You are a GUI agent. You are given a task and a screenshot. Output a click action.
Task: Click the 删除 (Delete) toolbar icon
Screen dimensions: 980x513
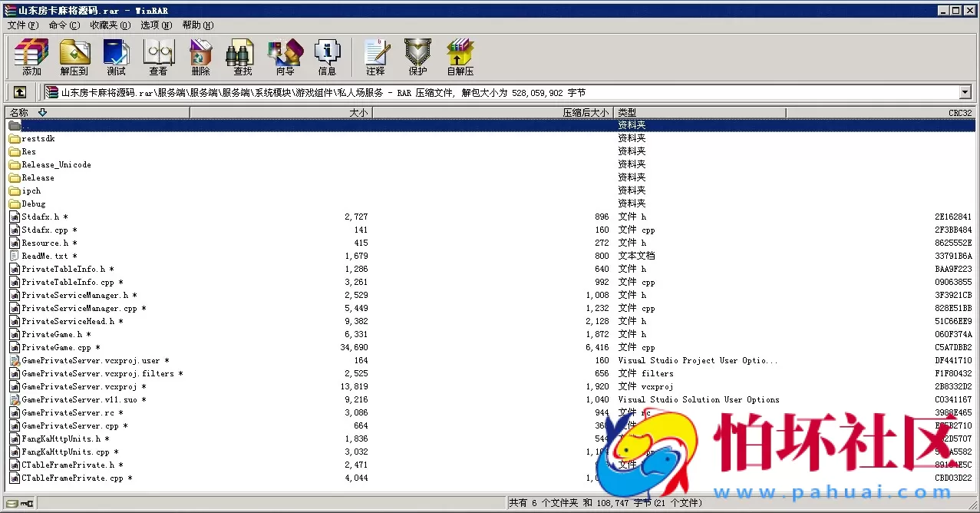point(200,57)
